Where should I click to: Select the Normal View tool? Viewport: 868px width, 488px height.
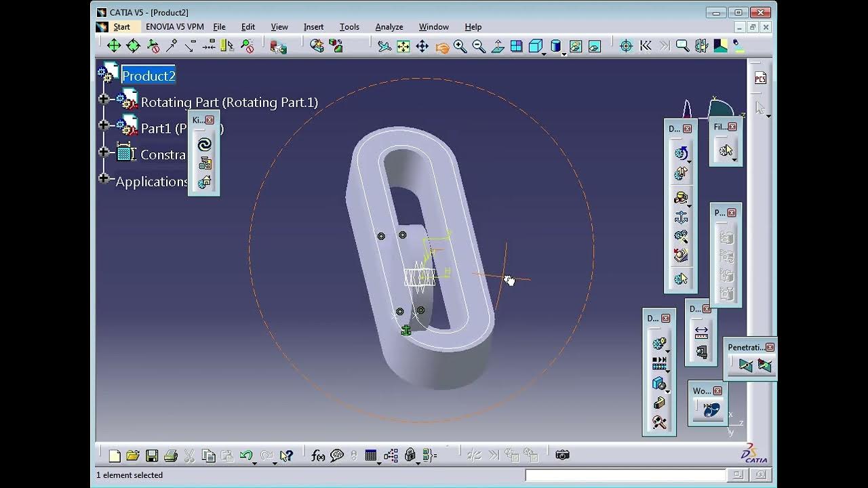pos(498,46)
